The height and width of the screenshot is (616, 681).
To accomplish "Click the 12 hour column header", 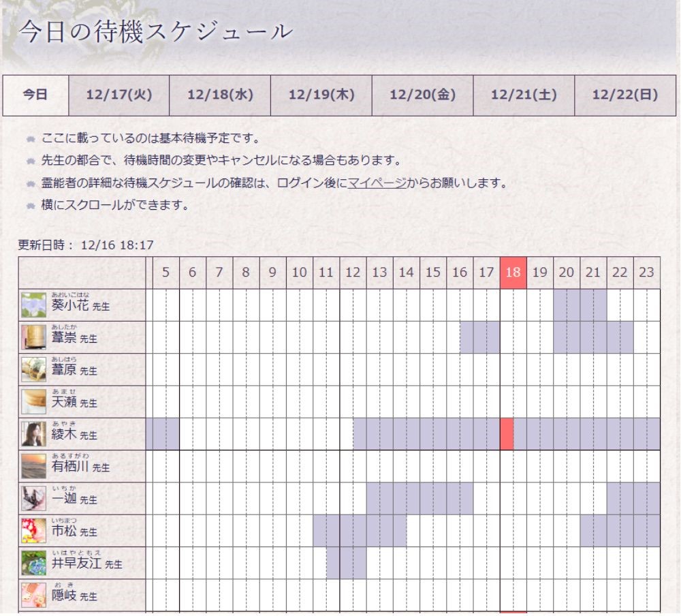I will coord(353,273).
